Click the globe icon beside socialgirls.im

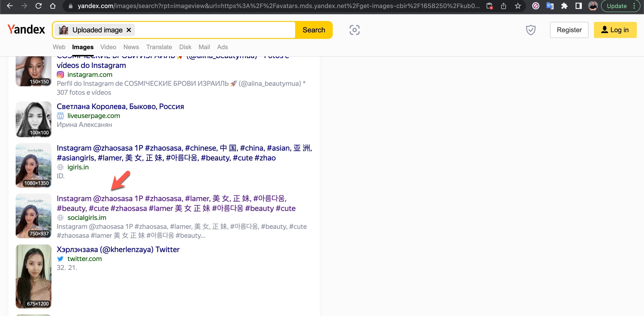[x=60, y=218]
